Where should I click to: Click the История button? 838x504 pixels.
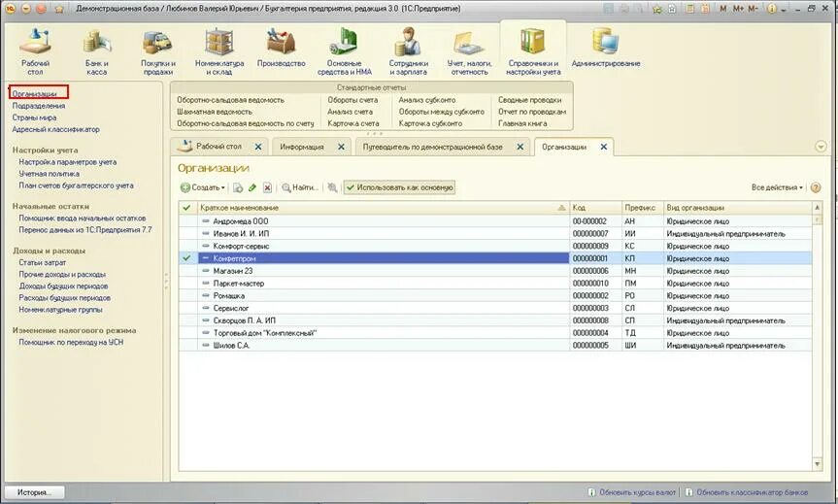(x=34, y=492)
